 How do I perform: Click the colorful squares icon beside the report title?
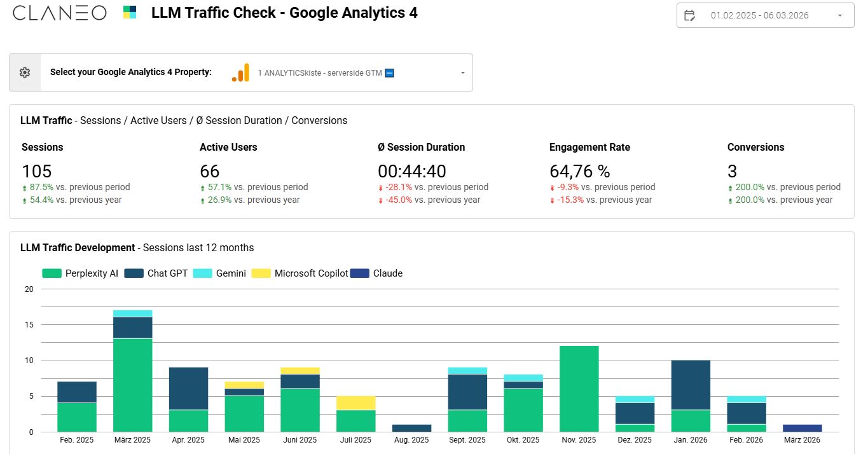click(128, 12)
